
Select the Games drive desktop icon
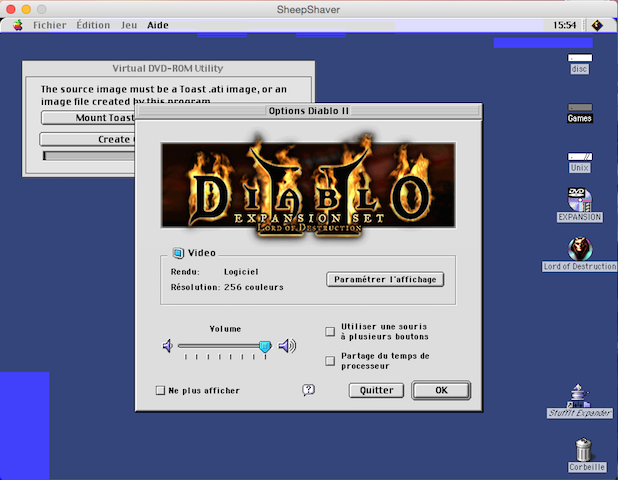tap(579, 113)
